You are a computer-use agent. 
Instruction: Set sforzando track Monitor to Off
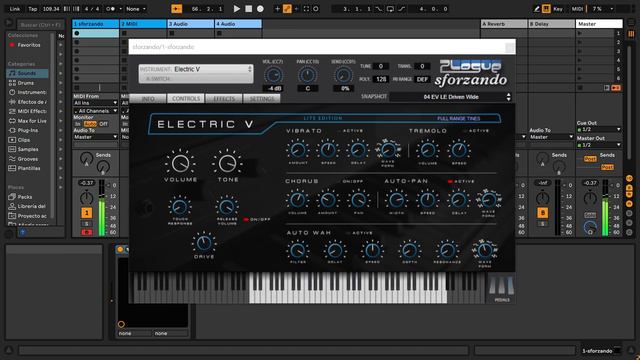(104, 124)
